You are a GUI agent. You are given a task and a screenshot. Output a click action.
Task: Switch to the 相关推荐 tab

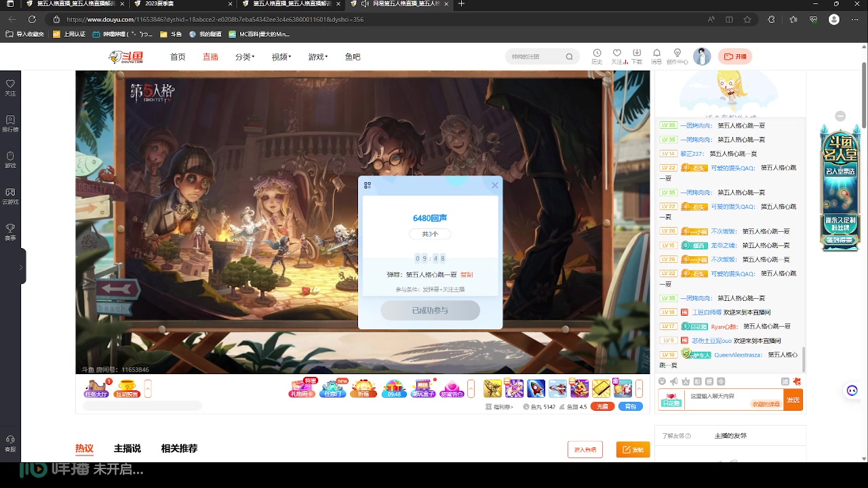[x=179, y=449]
